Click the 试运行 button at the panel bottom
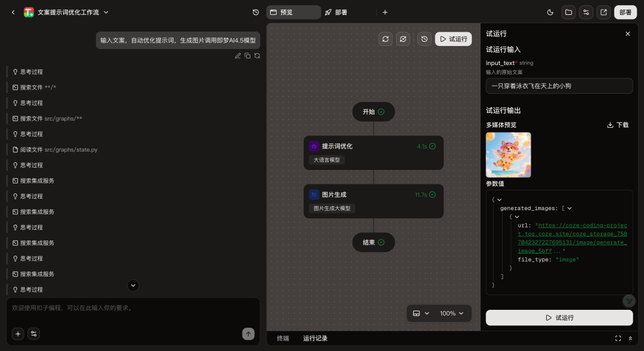Image resolution: width=644 pixels, height=351 pixels. (559, 318)
